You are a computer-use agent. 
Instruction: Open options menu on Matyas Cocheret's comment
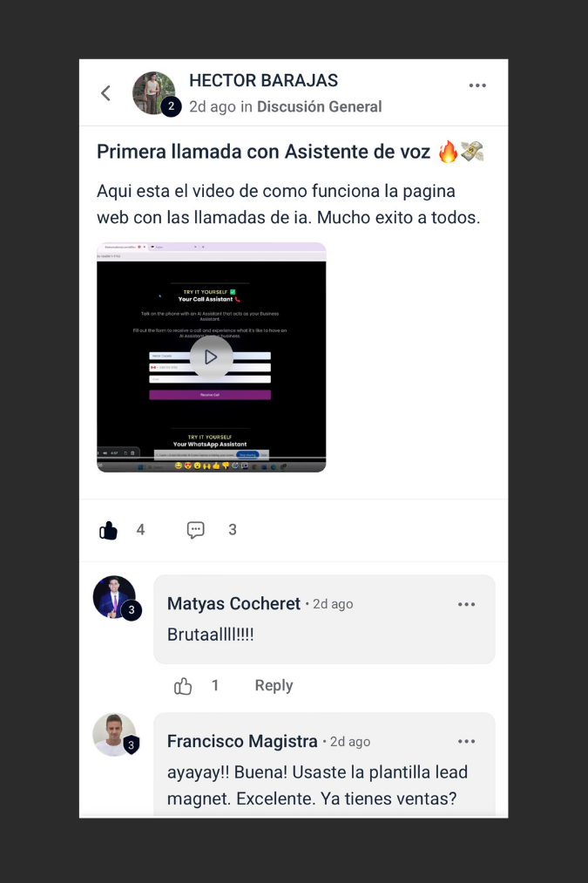click(466, 604)
